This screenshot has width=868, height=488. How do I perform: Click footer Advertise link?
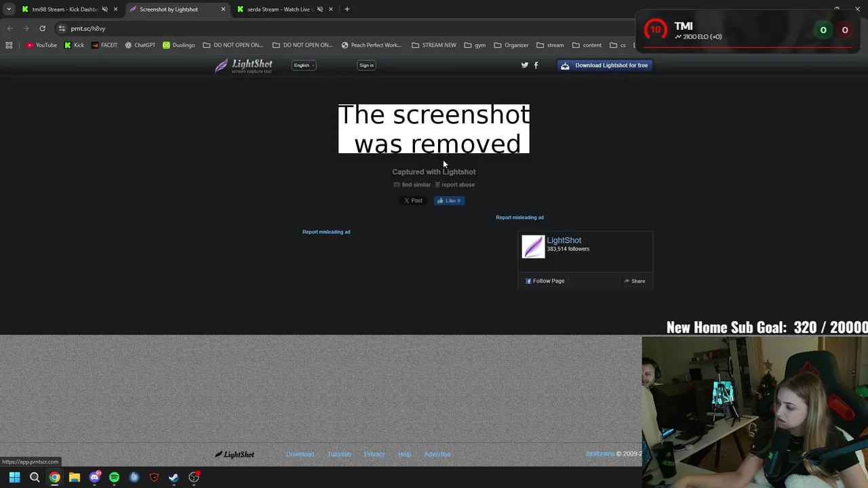[437, 454]
